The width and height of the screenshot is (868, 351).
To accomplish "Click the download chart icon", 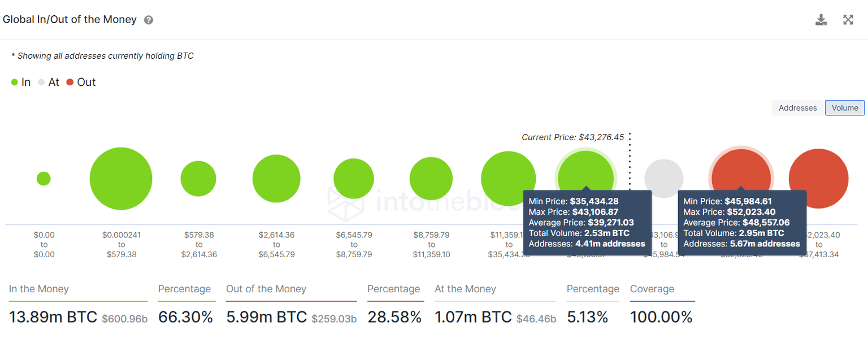I will [821, 20].
